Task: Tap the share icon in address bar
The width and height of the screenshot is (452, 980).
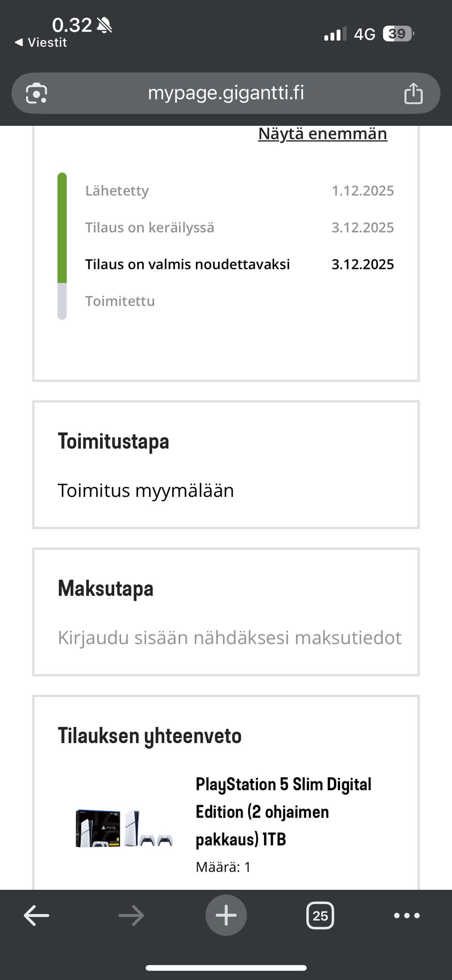Action: [x=413, y=93]
